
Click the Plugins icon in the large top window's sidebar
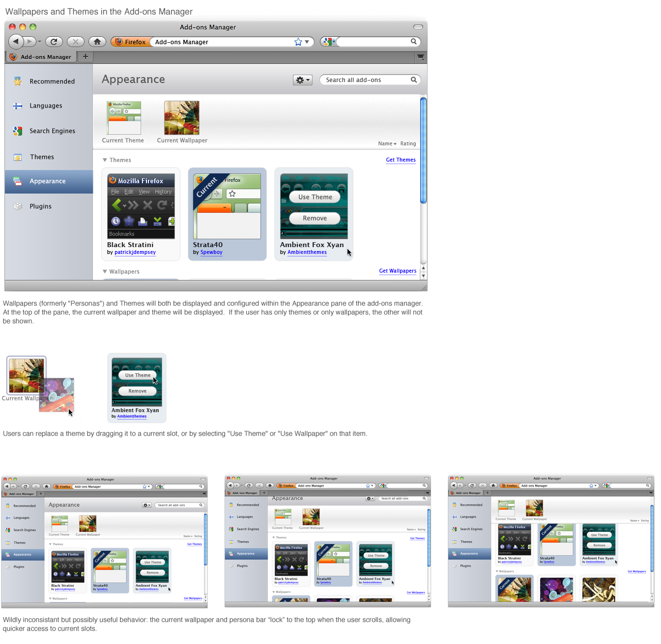point(18,206)
